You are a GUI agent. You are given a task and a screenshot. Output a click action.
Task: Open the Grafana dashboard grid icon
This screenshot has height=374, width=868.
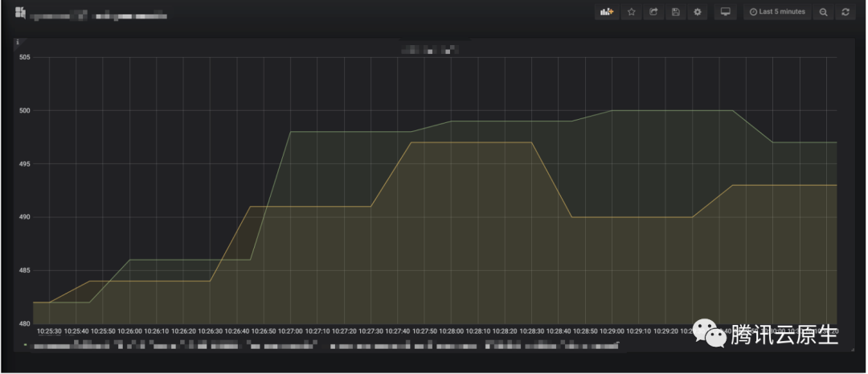pyautogui.click(x=20, y=13)
